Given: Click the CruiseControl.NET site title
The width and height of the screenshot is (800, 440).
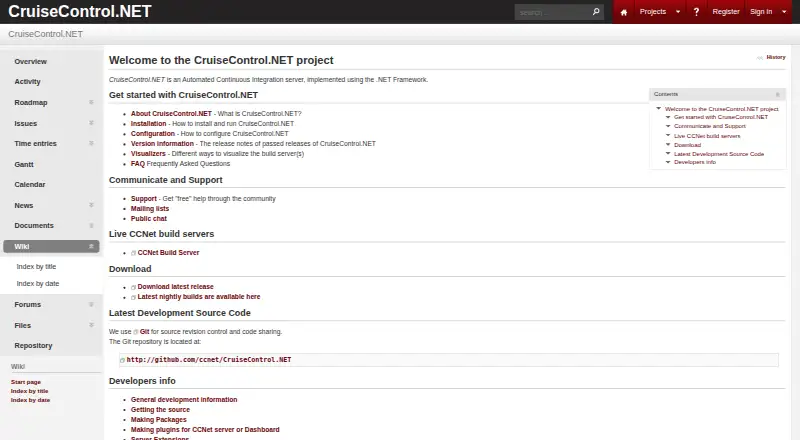Looking at the screenshot, I should point(80,11).
